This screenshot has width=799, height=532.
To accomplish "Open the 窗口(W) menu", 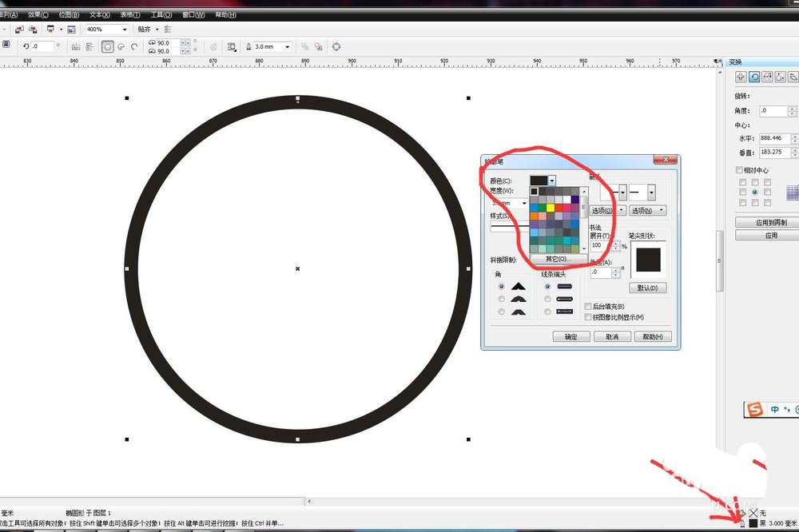I will (x=193, y=14).
